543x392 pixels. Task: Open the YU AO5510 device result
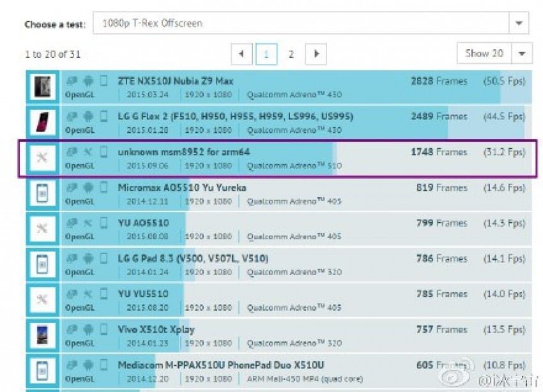pyautogui.click(x=143, y=223)
